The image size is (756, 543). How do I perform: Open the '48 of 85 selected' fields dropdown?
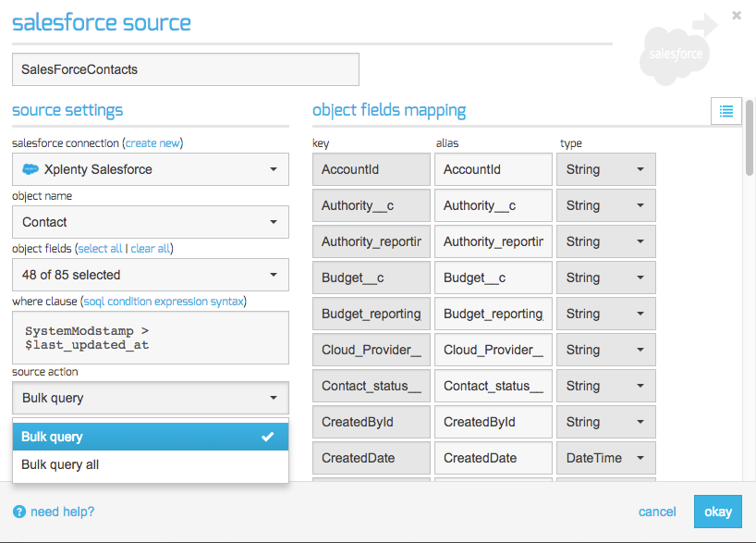coord(151,275)
